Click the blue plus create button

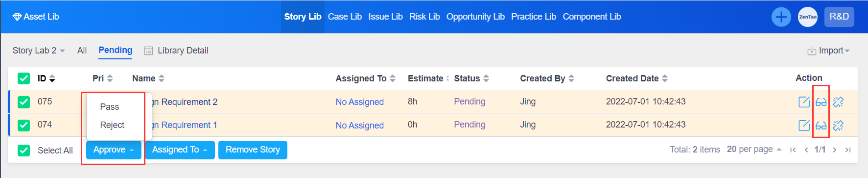pyautogui.click(x=781, y=17)
